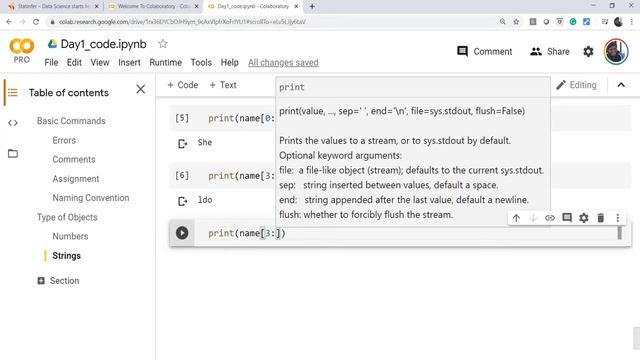Close the Day1_code.ipynb browser tab
Viewport: 640px width, 360px height.
coord(296,7)
